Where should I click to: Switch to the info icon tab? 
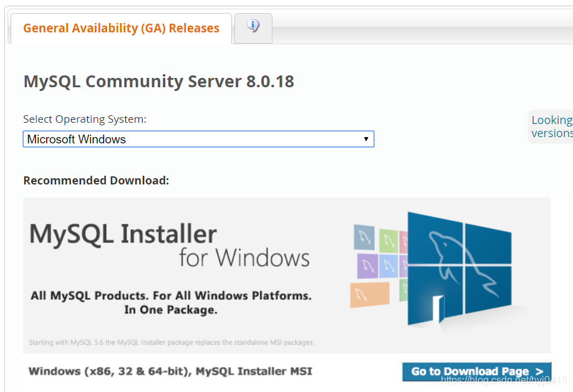pos(253,28)
